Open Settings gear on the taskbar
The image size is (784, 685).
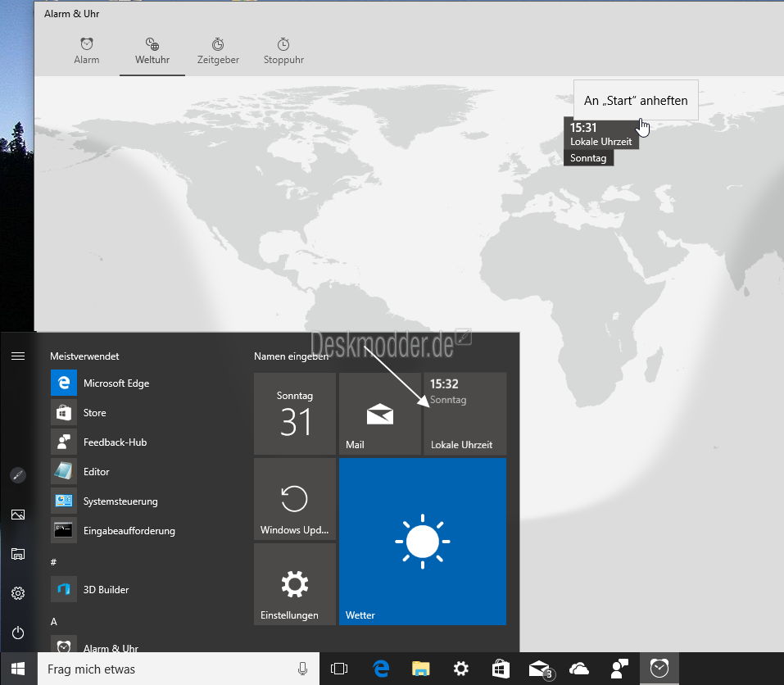click(x=460, y=669)
